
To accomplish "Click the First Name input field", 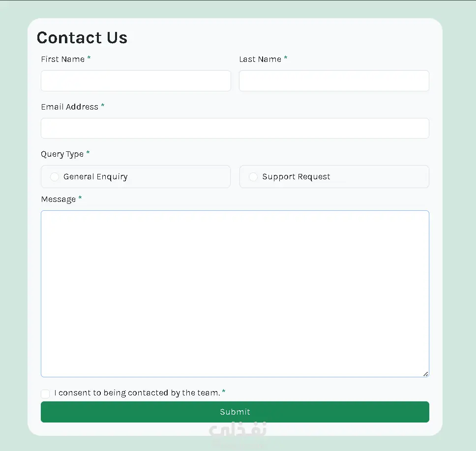I will coord(136,81).
